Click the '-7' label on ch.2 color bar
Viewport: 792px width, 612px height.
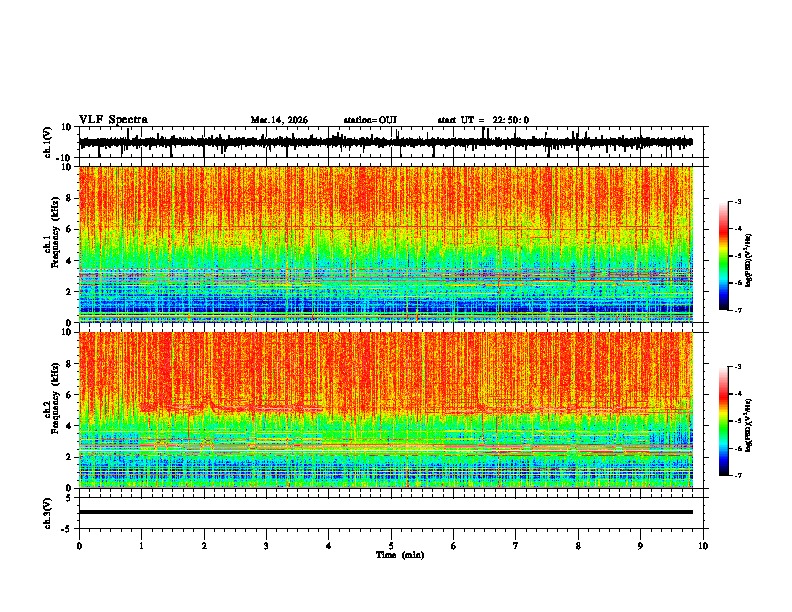point(737,475)
